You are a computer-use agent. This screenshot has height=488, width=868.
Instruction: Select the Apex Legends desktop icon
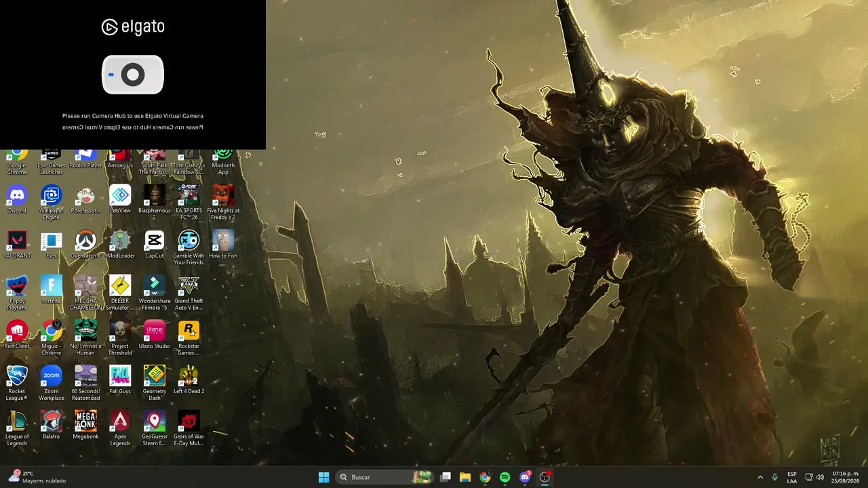[x=120, y=428]
